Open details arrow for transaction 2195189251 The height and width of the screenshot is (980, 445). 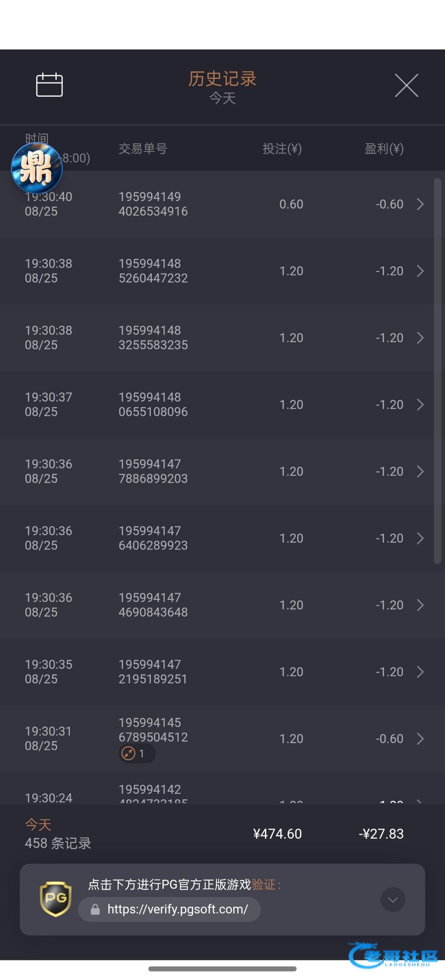(420, 672)
